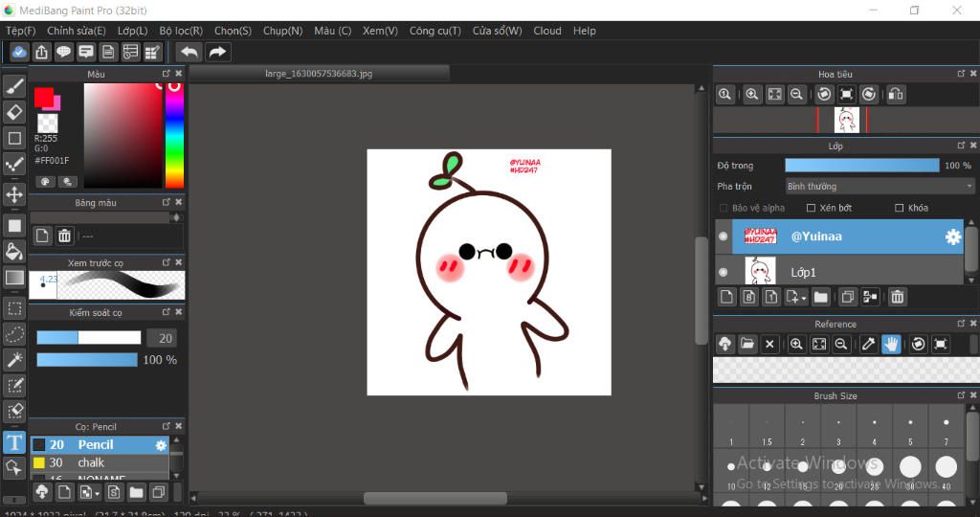Switch to large_1630057536683.jpg tab
The image size is (980, 517).
click(x=319, y=73)
